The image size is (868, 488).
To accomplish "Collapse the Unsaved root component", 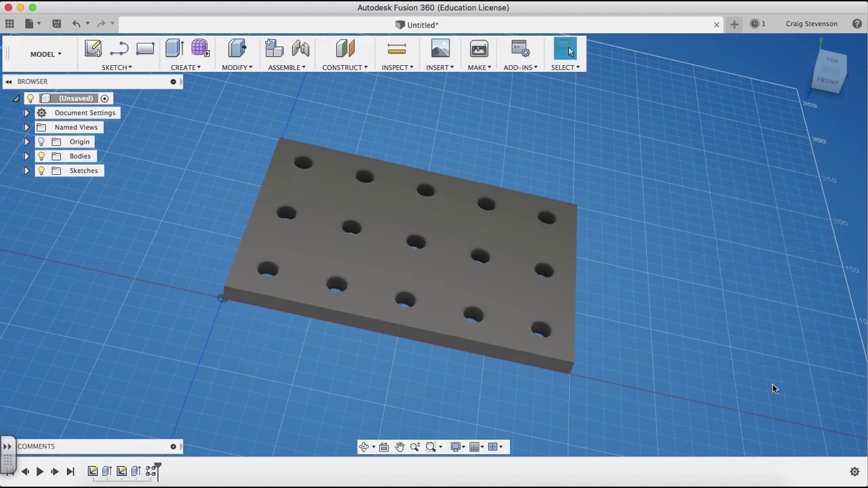I will 16,98.
